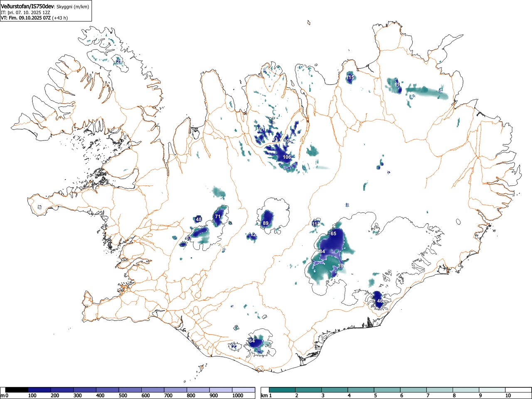Click the '(+43 h)' forecast offset text

60,18
